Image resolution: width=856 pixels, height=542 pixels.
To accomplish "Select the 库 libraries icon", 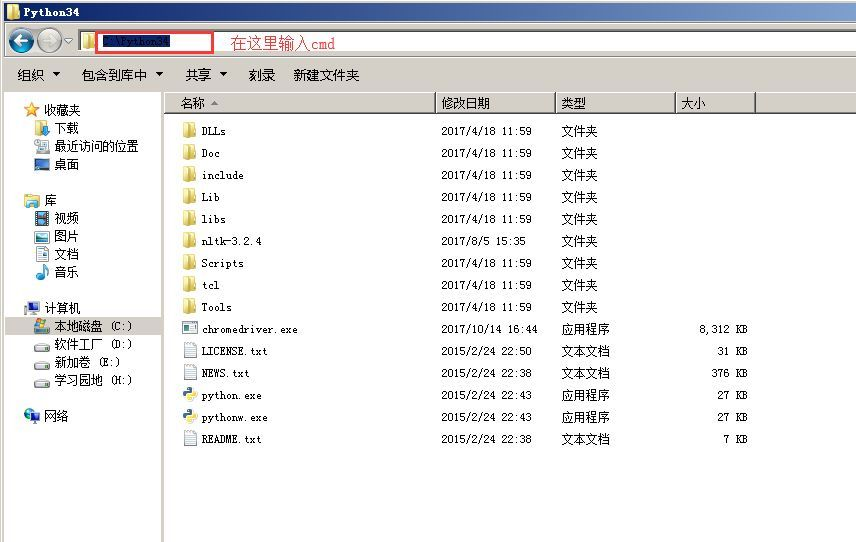I will pyautogui.click(x=32, y=200).
